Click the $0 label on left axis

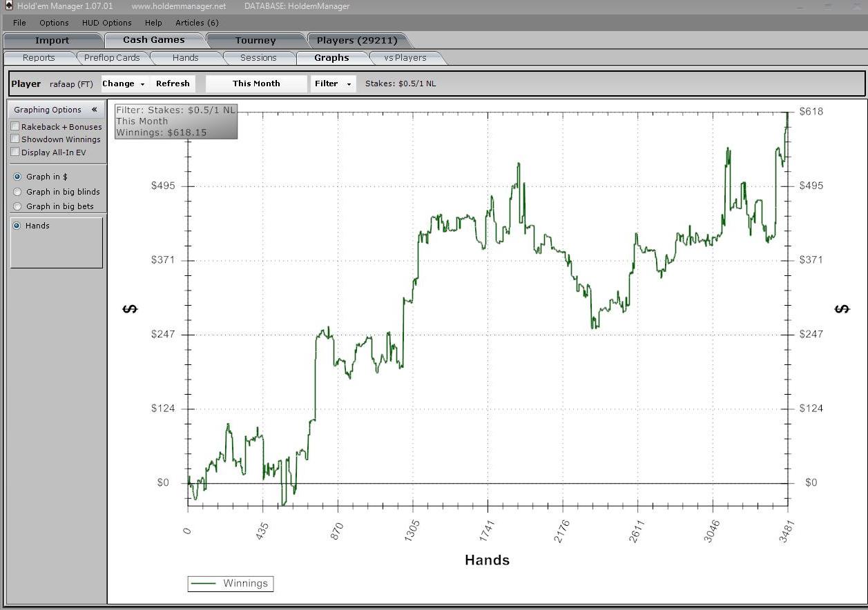(x=163, y=482)
